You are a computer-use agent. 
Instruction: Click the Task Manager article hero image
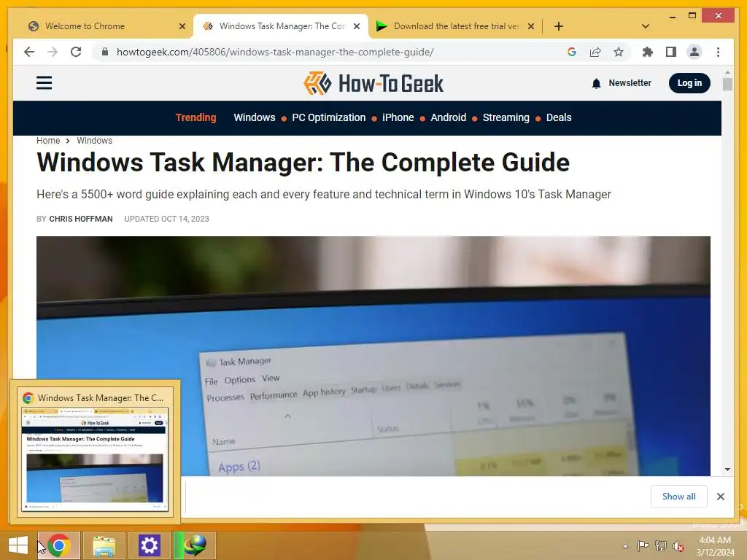pyautogui.click(x=373, y=356)
